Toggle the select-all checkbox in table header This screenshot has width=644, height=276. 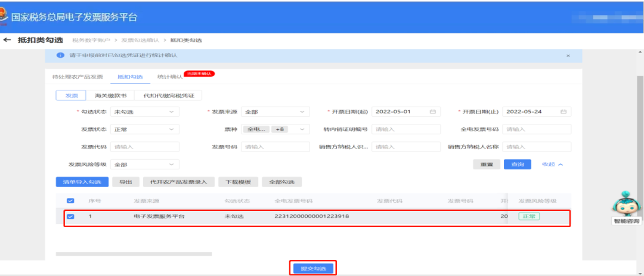click(x=70, y=201)
